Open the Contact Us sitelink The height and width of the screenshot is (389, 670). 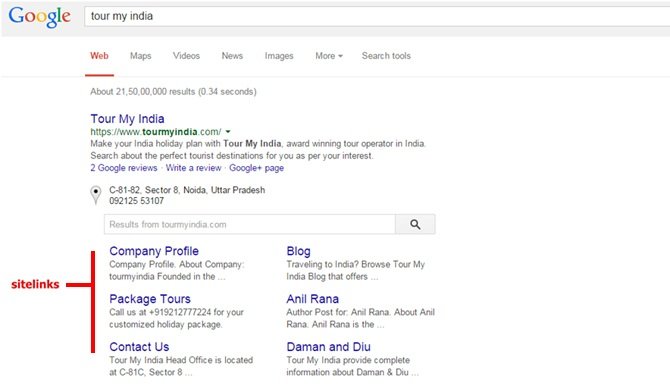[139, 347]
